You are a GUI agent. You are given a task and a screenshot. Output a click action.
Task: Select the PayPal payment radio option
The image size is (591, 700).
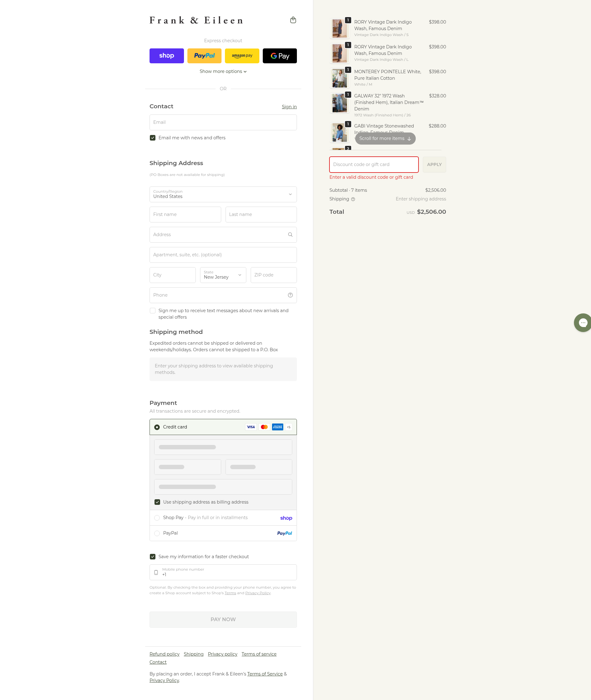tap(157, 533)
